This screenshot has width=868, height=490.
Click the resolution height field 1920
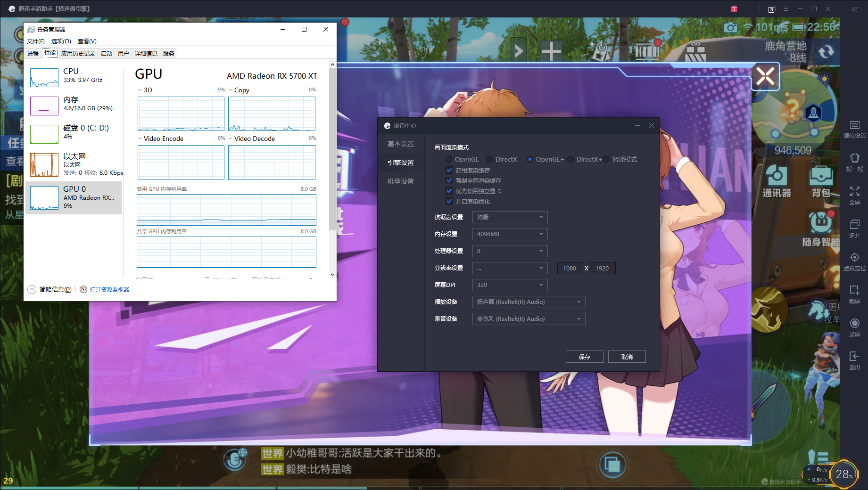pos(602,268)
